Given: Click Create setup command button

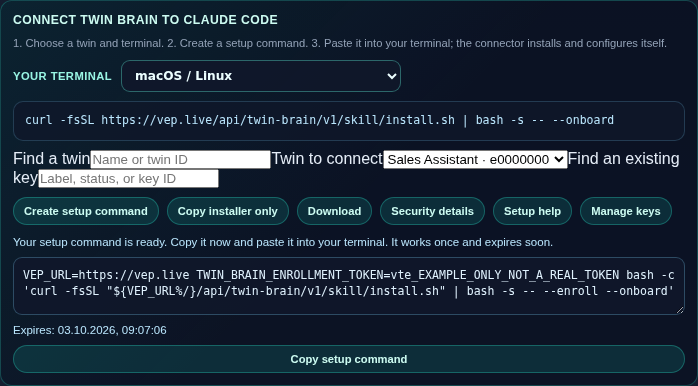Looking at the screenshot, I should click(x=86, y=211).
